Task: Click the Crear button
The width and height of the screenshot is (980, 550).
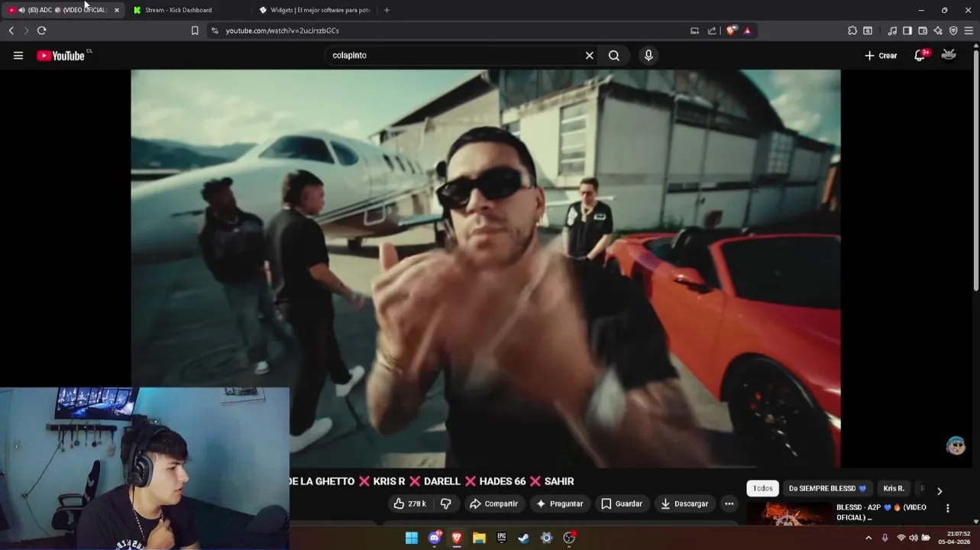Action: coord(881,55)
